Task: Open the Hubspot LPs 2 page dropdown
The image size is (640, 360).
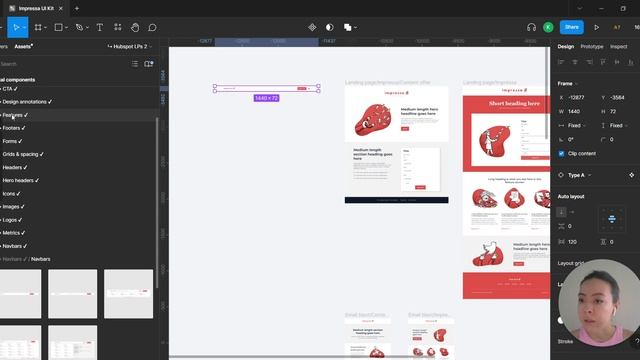Action: [129, 47]
